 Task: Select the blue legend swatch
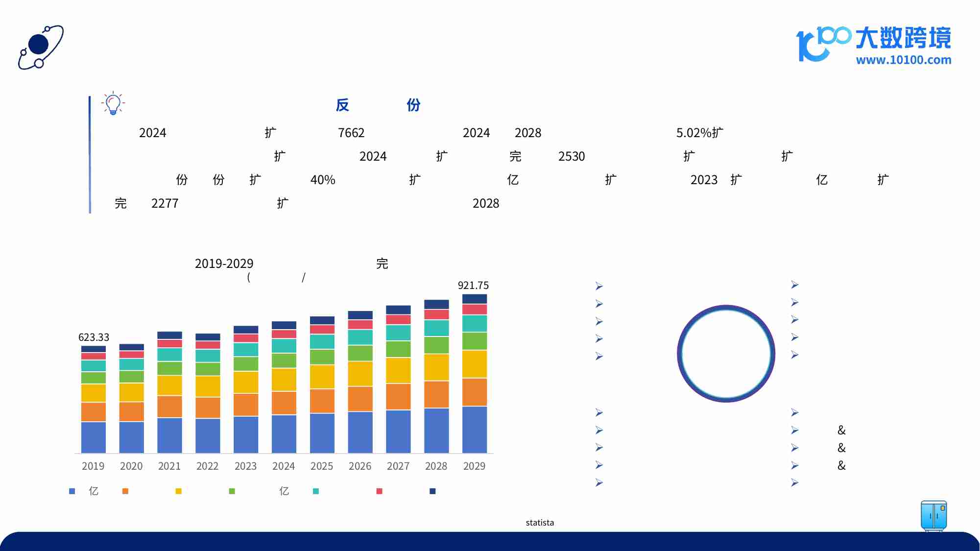click(72, 491)
